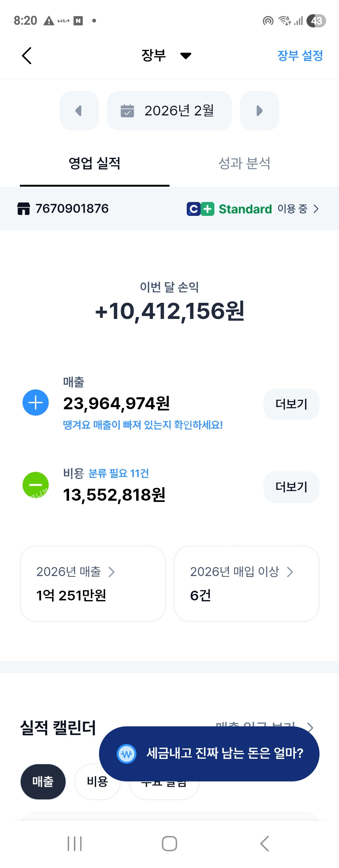Open the 2026년 2월 month picker
The height and width of the screenshot is (868, 339).
pos(169,111)
